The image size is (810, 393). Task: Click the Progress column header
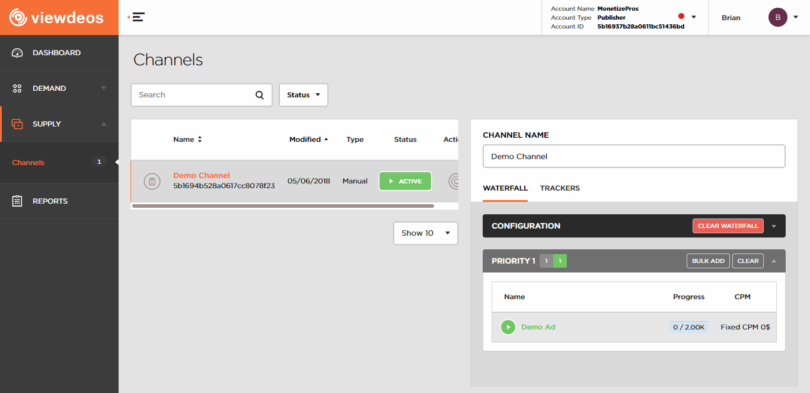coord(689,297)
